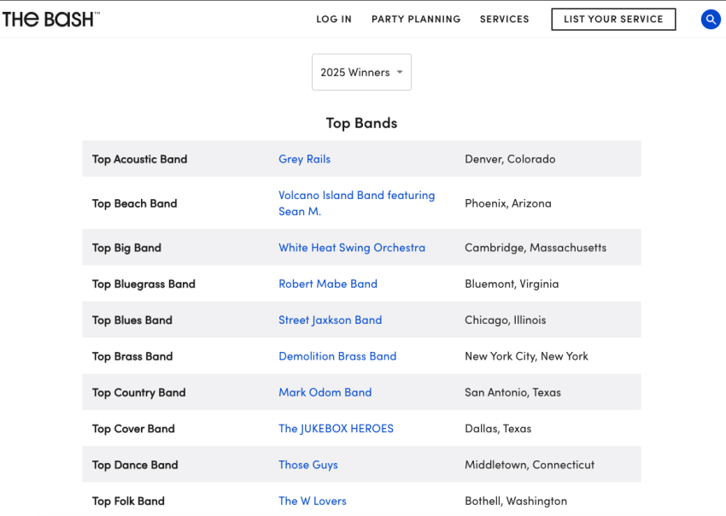This screenshot has width=726, height=516.
Task: Open the Street Jaxkson Band link
Action: 330,320
